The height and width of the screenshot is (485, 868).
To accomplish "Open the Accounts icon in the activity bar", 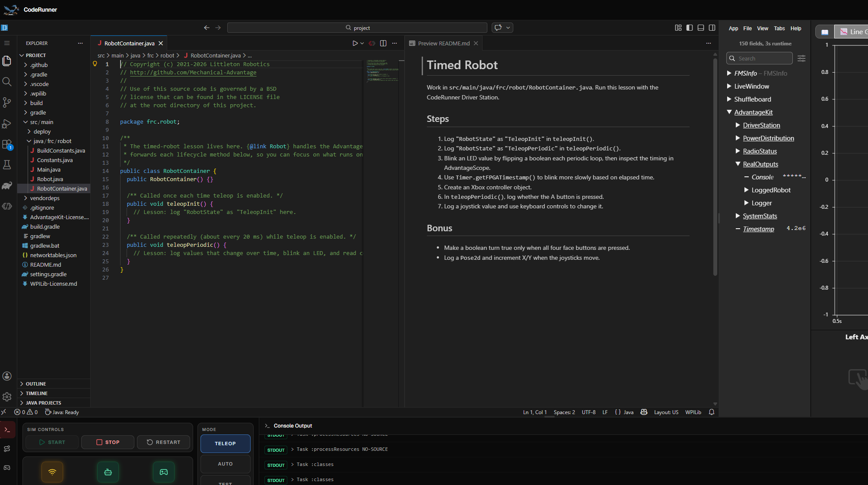I will tap(7, 376).
